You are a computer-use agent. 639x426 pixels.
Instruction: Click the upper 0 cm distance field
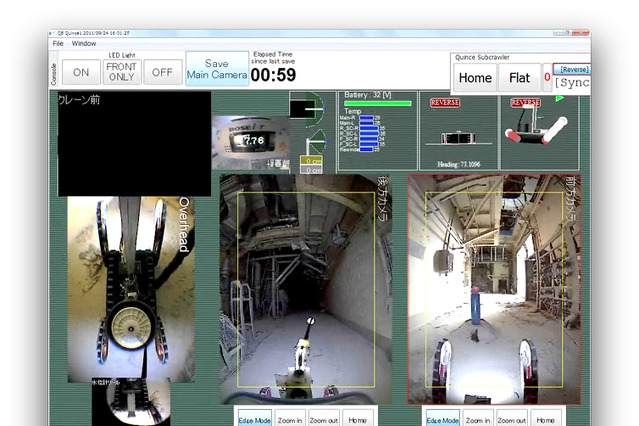pos(312,161)
